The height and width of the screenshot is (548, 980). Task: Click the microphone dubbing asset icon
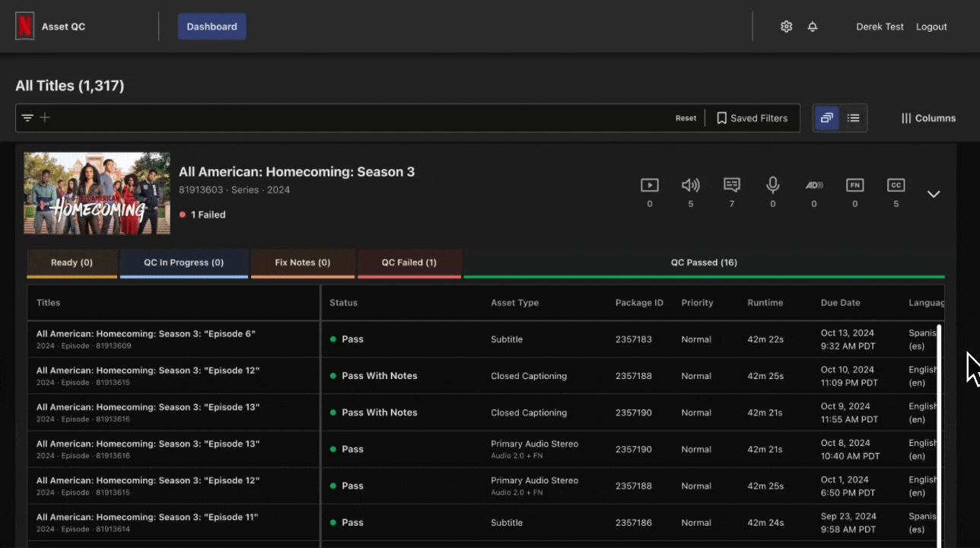point(773,185)
